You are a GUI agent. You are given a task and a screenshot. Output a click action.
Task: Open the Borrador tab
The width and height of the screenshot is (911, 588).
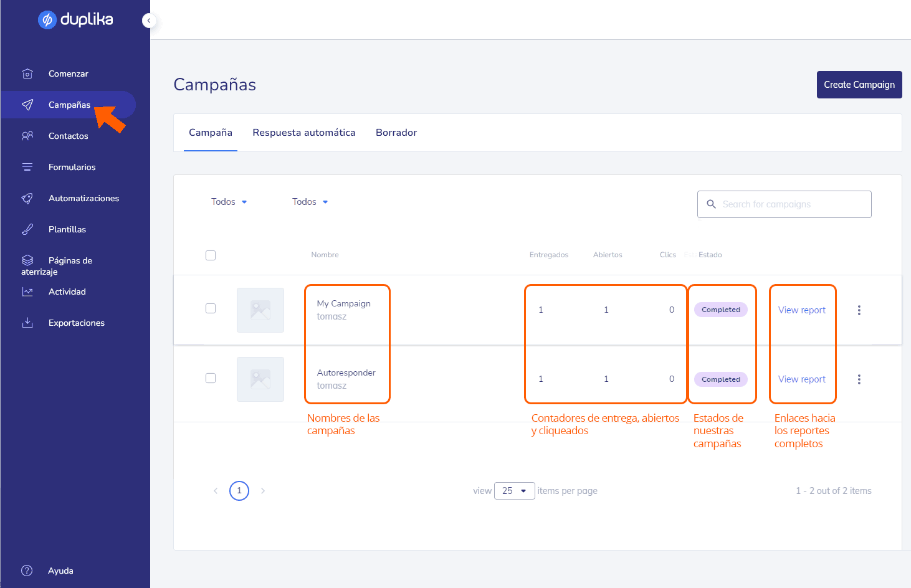pyautogui.click(x=396, y=132)
